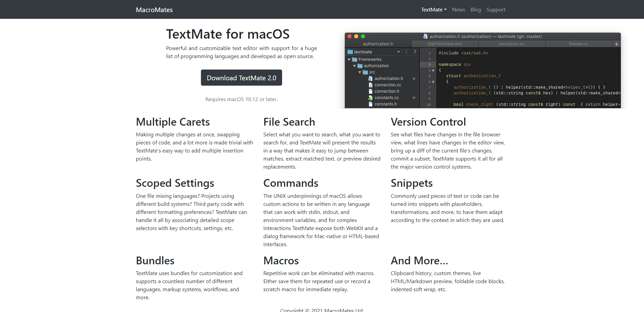This screenshot has width=644, height=312.
Task: Click the TextMate editor window title text
Action: coord(486,36)
